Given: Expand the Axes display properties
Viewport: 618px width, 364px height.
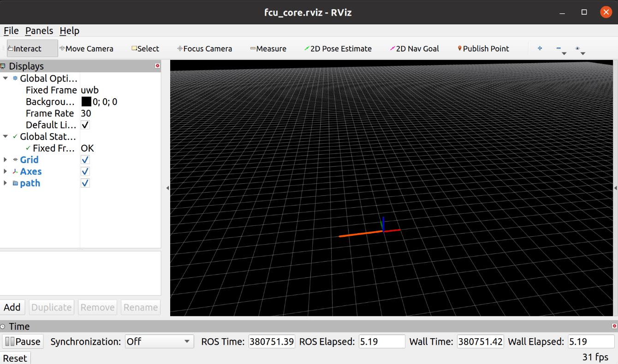Looking at the screenshot, I should 6,171.
